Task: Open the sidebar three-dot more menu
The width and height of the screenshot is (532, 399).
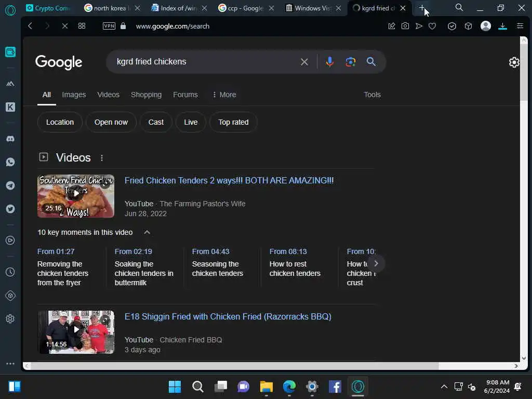Action: click(10, 363)
